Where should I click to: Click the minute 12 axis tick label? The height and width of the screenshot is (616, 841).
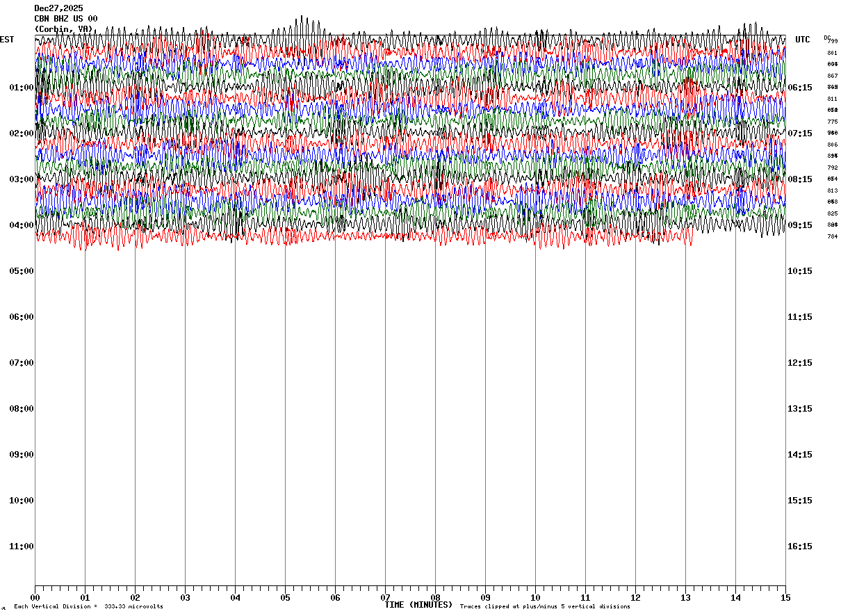(x=635, y=597)
